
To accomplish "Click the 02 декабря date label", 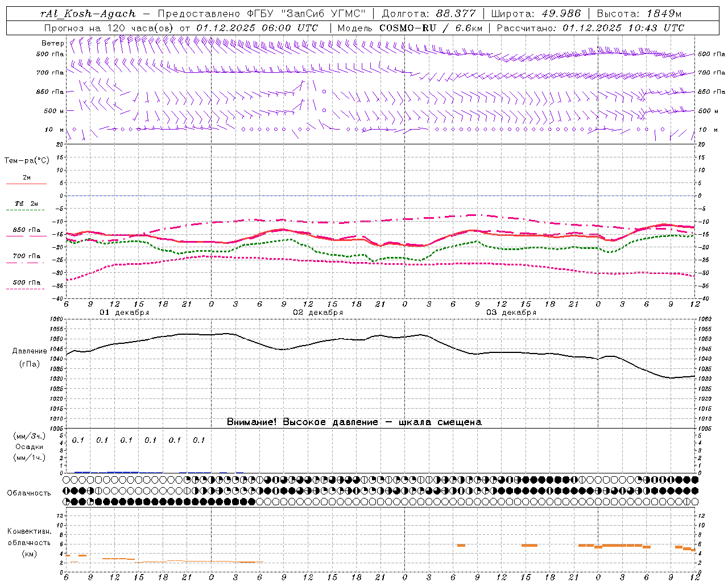I will (318, 313).
